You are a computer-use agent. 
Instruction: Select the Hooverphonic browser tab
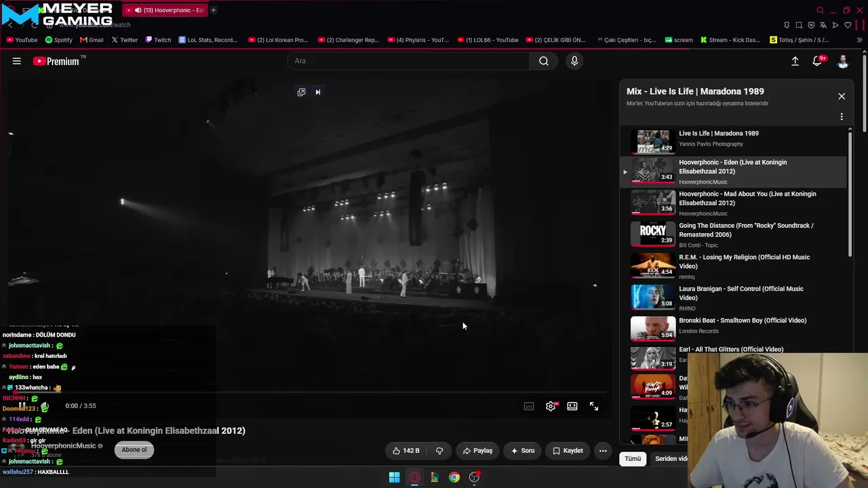click(x=166, y=10)
